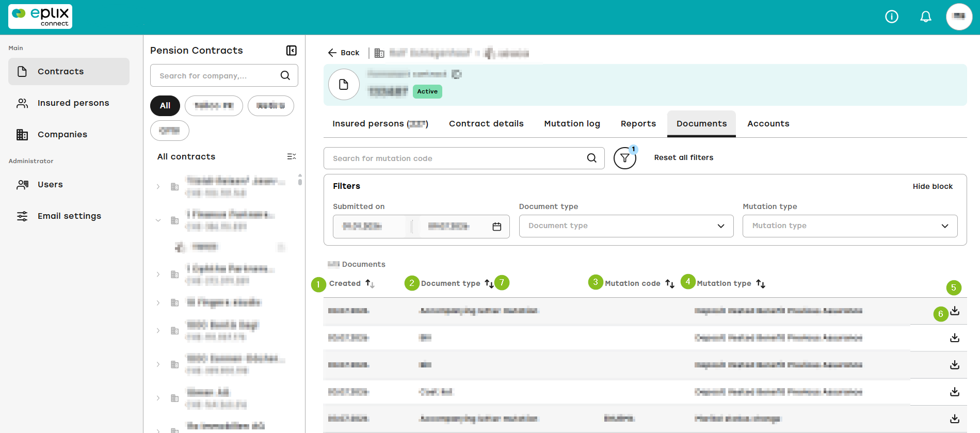Open the Mutation log tab
This screenshot has height=433, width=980.
coord(572,124)
